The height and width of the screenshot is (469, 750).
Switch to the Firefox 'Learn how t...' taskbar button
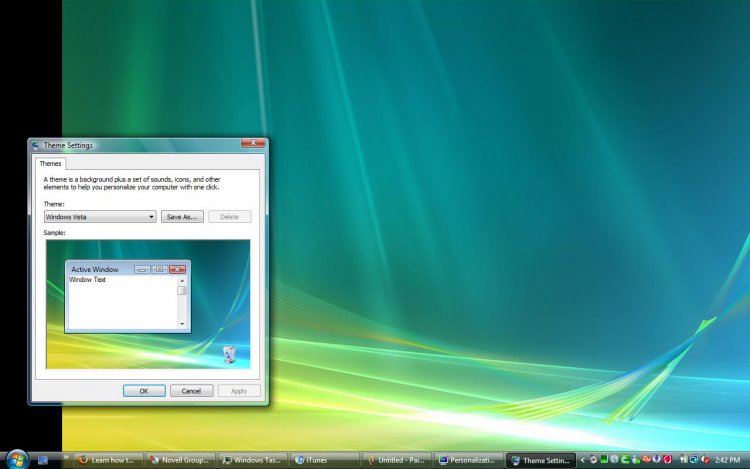coord(108,460)
